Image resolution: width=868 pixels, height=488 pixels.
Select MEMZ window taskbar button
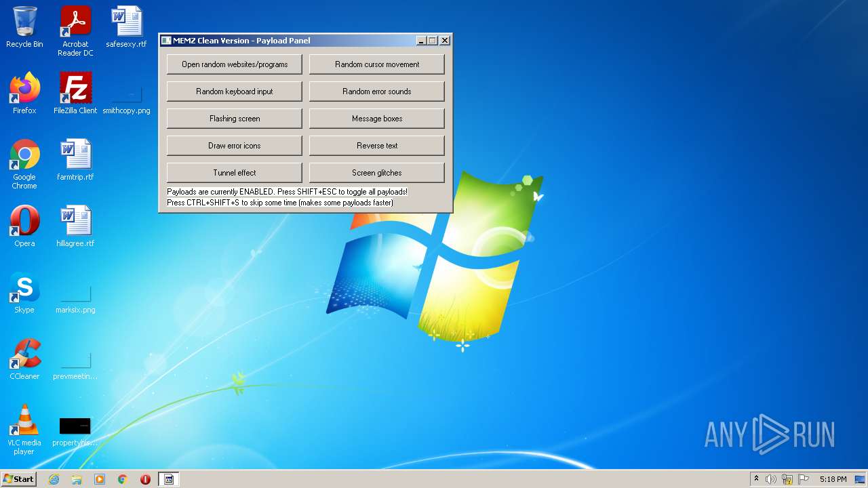click(x=169, y=479)
